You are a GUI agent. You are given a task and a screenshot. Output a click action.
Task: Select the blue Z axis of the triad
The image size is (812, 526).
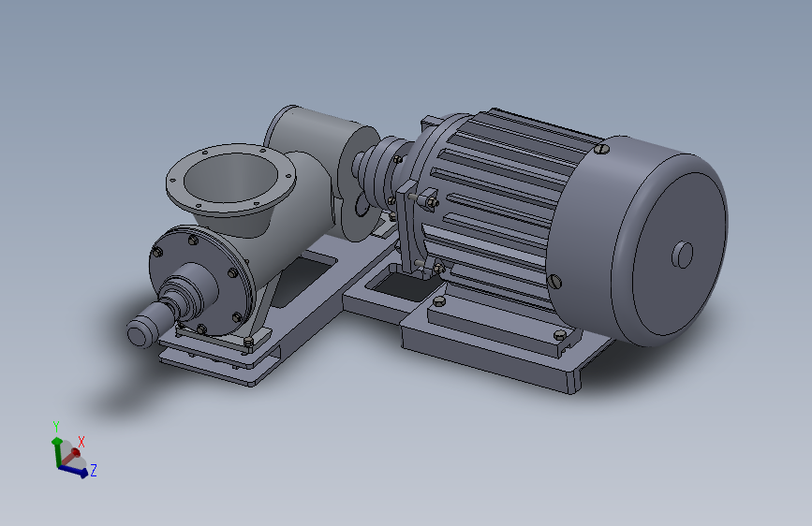[x=73, y=471]
